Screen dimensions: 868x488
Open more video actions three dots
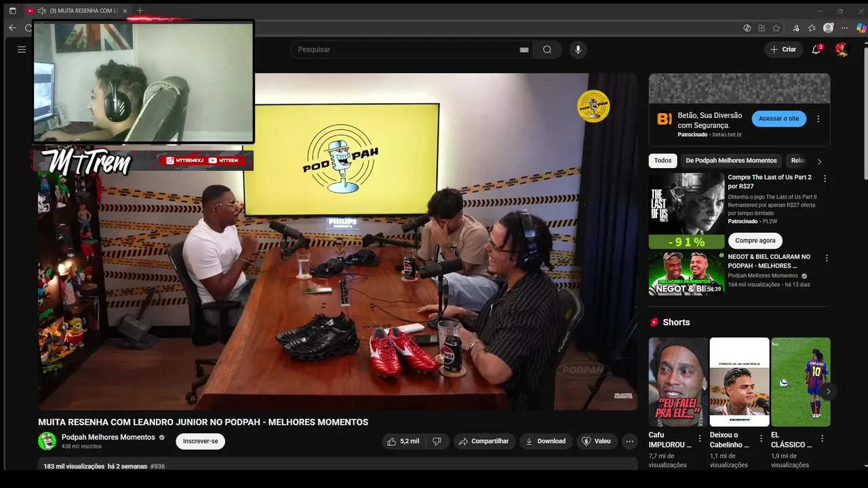tap(630, 441)
